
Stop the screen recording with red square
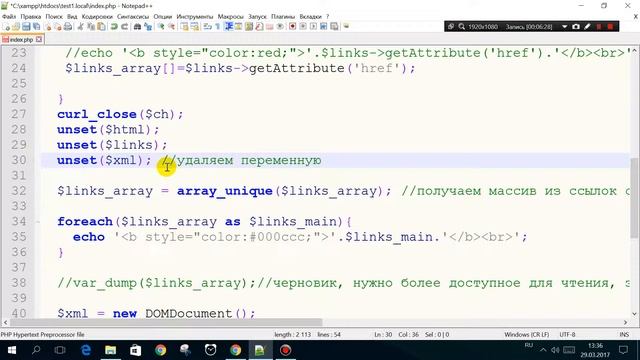(610, 27)
